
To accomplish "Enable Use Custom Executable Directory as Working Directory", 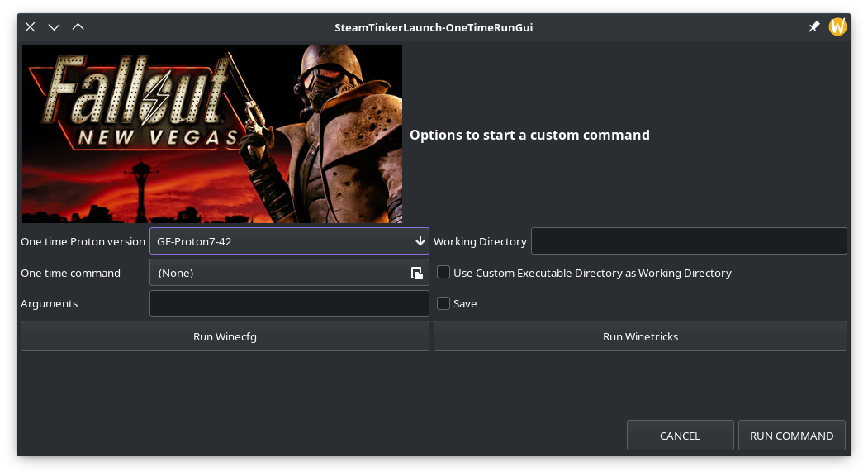I will 443,272.
